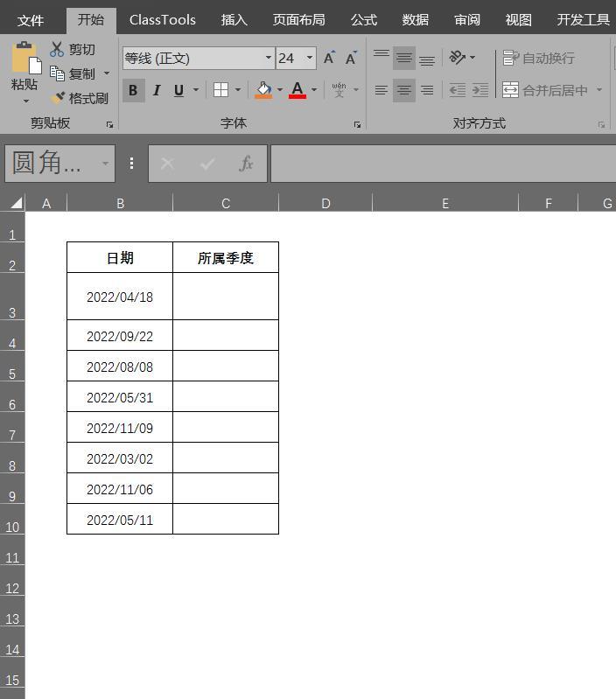Click in the formula bar
Screen dimensions: 616x699
point(443,164)
